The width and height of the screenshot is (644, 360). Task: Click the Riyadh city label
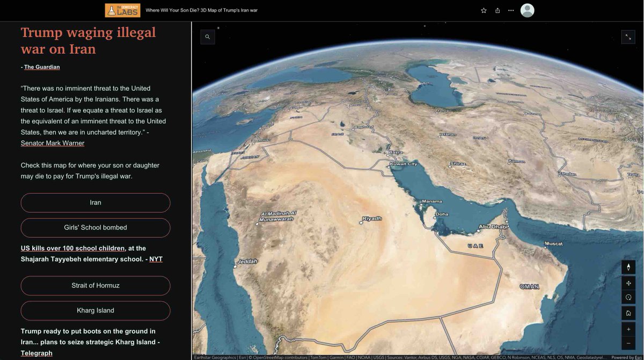tap(372, 219)
